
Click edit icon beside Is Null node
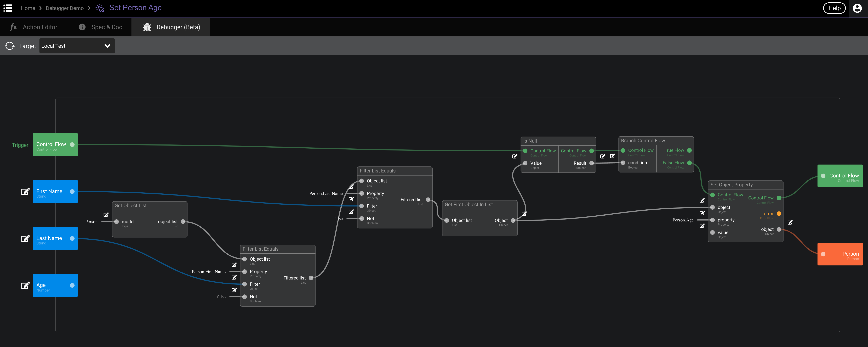pos(515,156)
